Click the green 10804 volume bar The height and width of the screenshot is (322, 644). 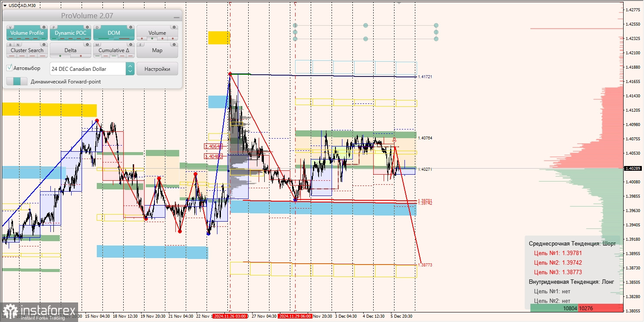coord(554,308)
